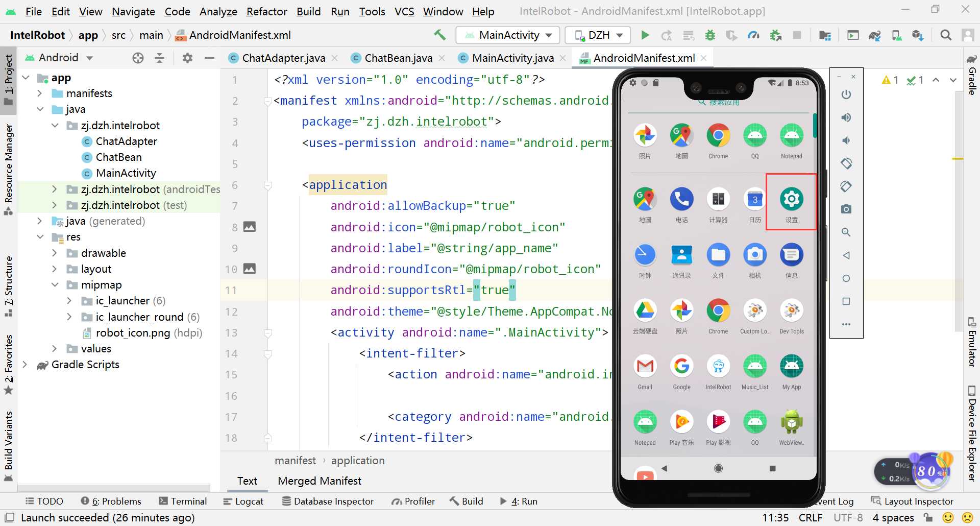
Task: Select robot_icon.png in project tree
Action: (142, 333)
